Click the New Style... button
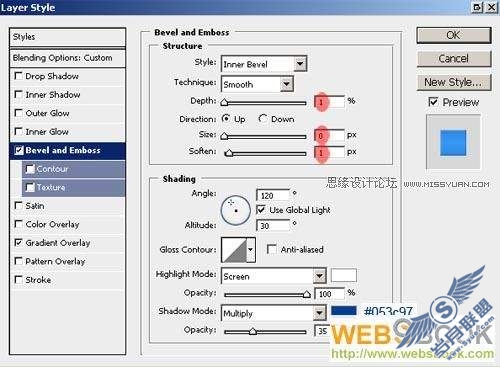Image resolution: width=500 pixels, height=367 pixels. point(454,82)
